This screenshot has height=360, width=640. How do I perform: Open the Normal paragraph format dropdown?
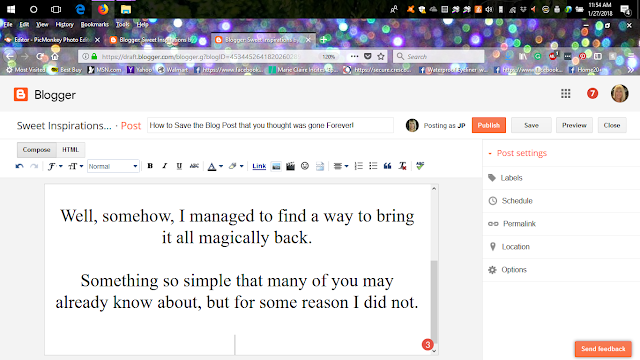(x=113, y=166)
